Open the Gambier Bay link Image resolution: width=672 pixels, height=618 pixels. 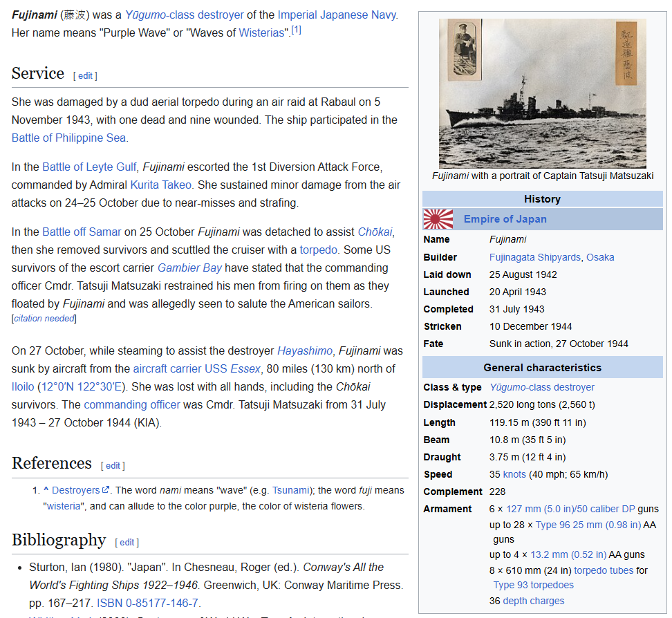(x=190, y=268)
